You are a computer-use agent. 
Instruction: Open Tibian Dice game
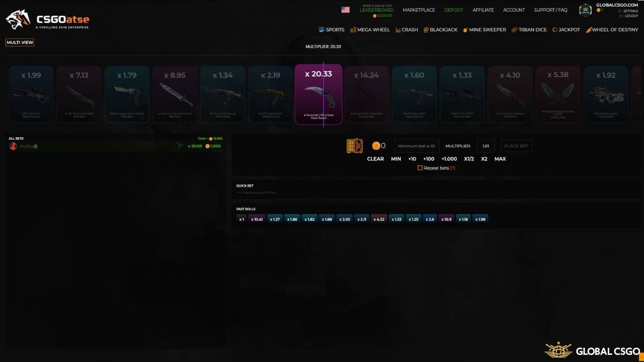click(x=529, y=30)
